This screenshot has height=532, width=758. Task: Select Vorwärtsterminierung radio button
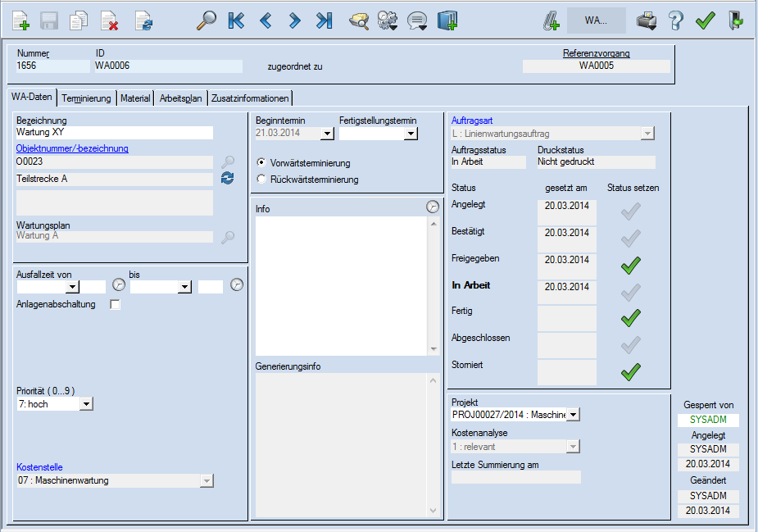(x=262, y=163)
